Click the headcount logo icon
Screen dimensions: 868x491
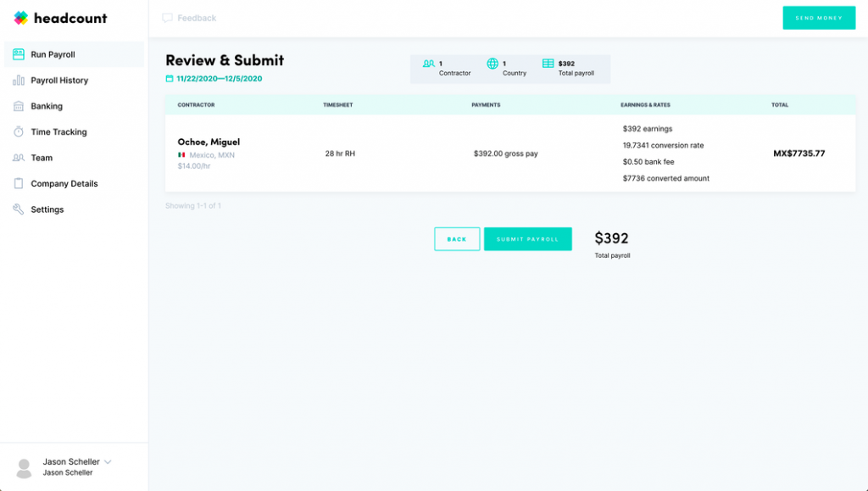(19, 17)
